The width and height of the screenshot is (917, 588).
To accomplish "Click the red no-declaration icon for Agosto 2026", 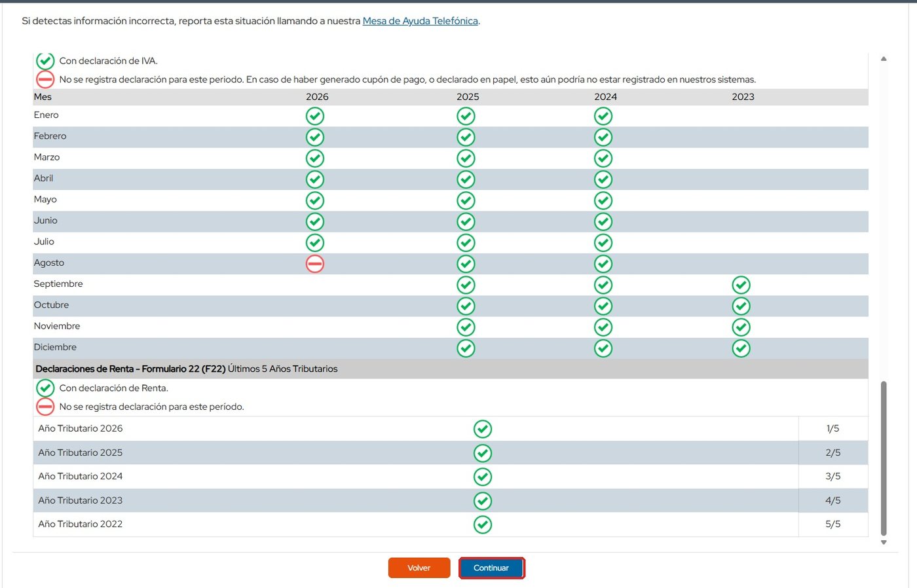I will [x=315, y=264].
